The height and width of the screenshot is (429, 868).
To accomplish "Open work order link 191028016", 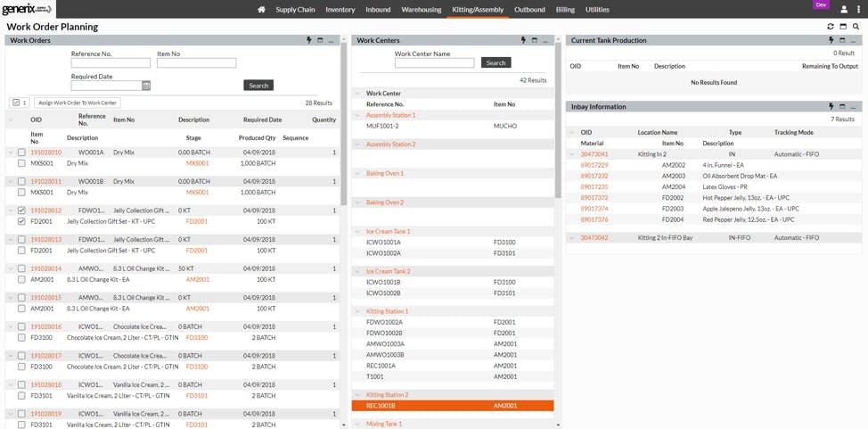I will 46,326.
